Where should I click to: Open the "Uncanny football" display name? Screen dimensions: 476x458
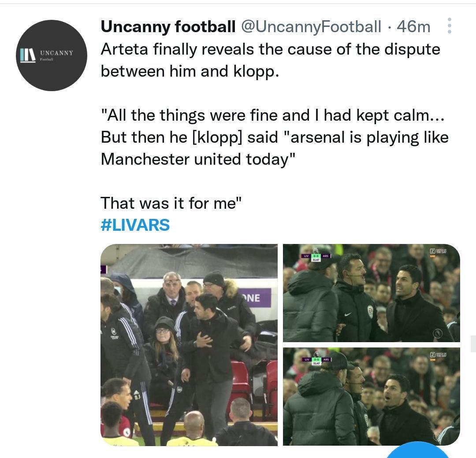coord(168,27)
